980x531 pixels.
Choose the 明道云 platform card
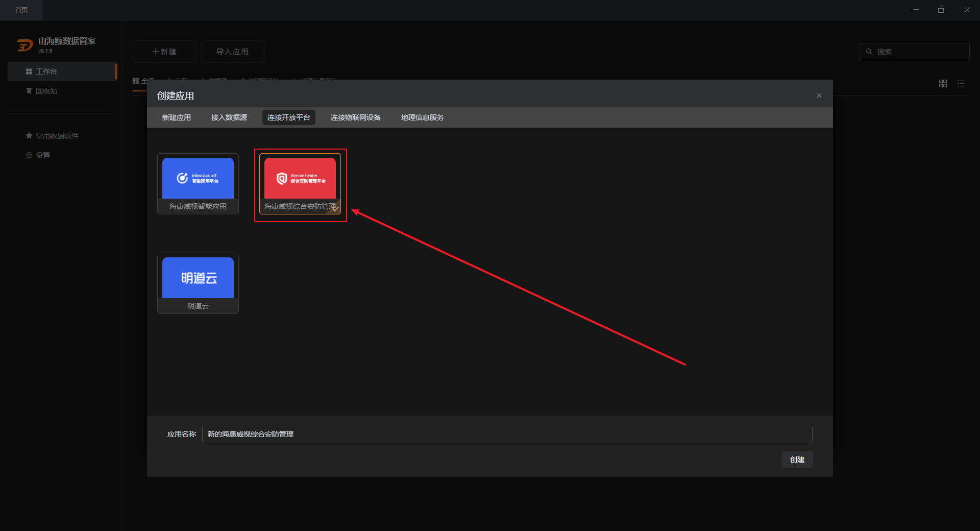tap(198, 283)
